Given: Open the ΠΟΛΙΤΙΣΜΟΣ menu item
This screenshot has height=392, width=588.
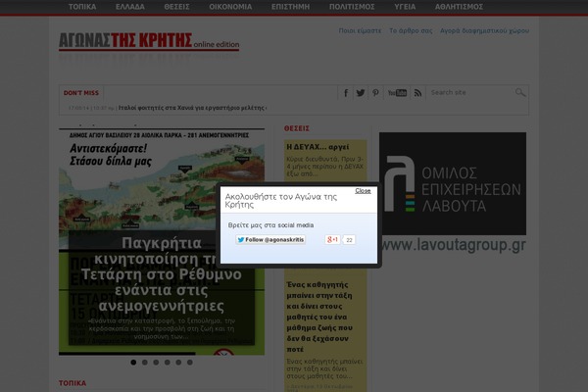Looking at the screenshot, I should [352, 7].
